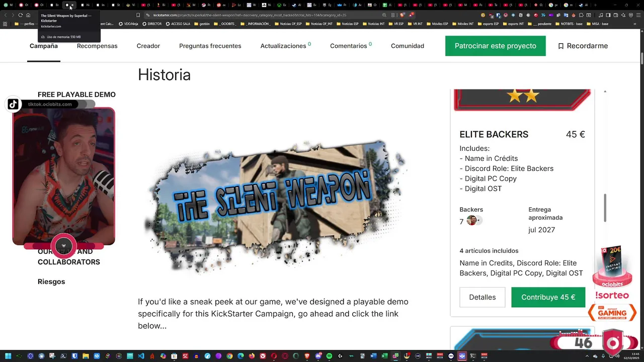This screenshot has width=644, height=362.
Task: Click the taskbar clock showing 12/10/2025
Action: coord(631,356)
